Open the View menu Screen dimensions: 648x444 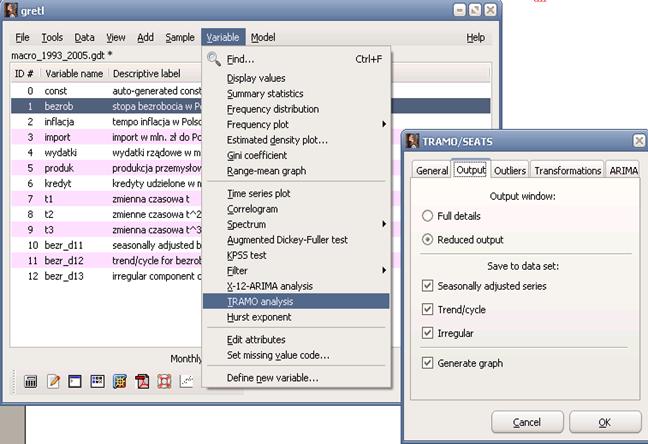click(116, 37)
